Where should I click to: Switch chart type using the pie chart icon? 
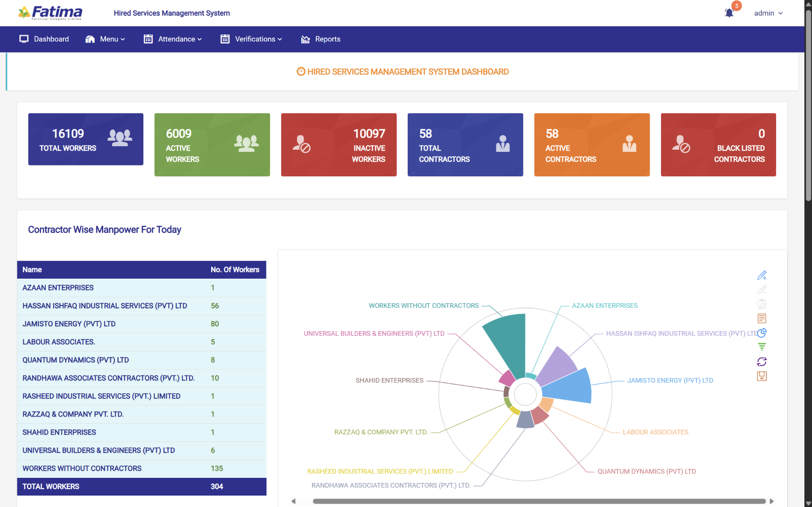(763, 333)
